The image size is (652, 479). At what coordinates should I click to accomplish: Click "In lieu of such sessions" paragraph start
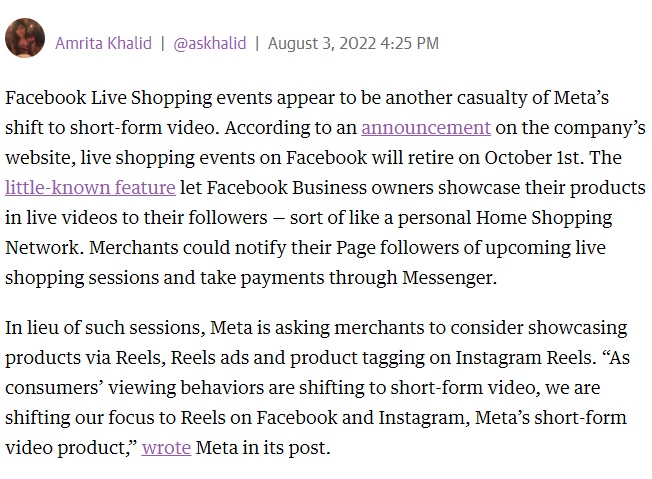pos(102,328)
